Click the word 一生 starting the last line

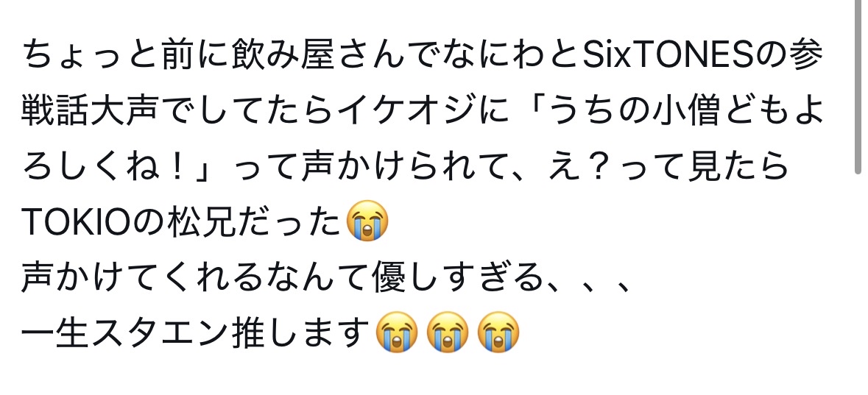55,333
